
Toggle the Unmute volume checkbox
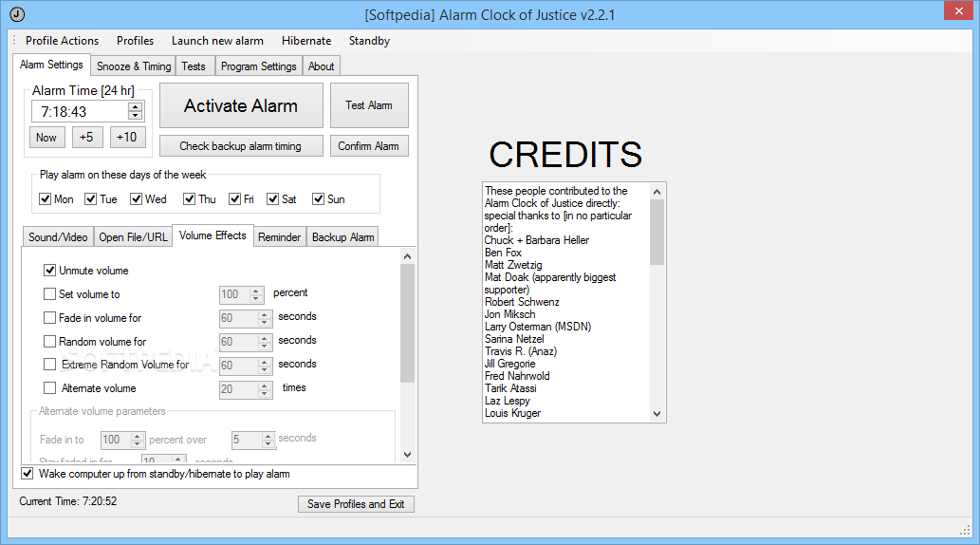[x=50, y=271]
